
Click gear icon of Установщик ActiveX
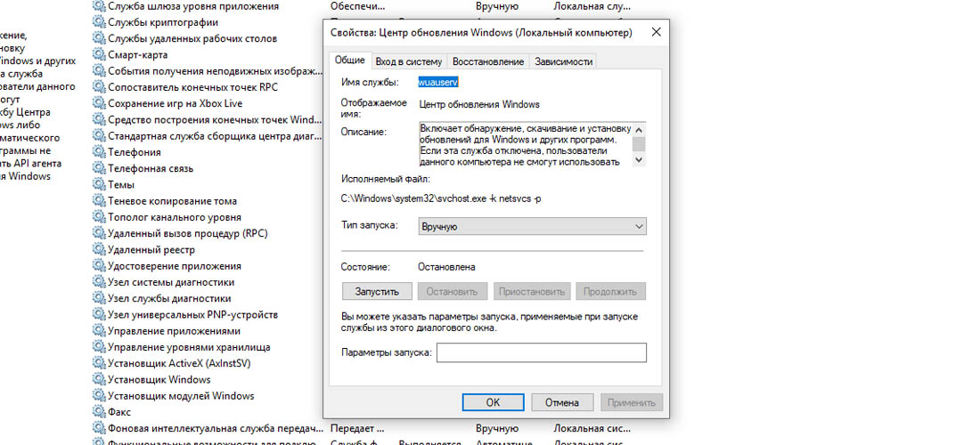click(99, 363)
